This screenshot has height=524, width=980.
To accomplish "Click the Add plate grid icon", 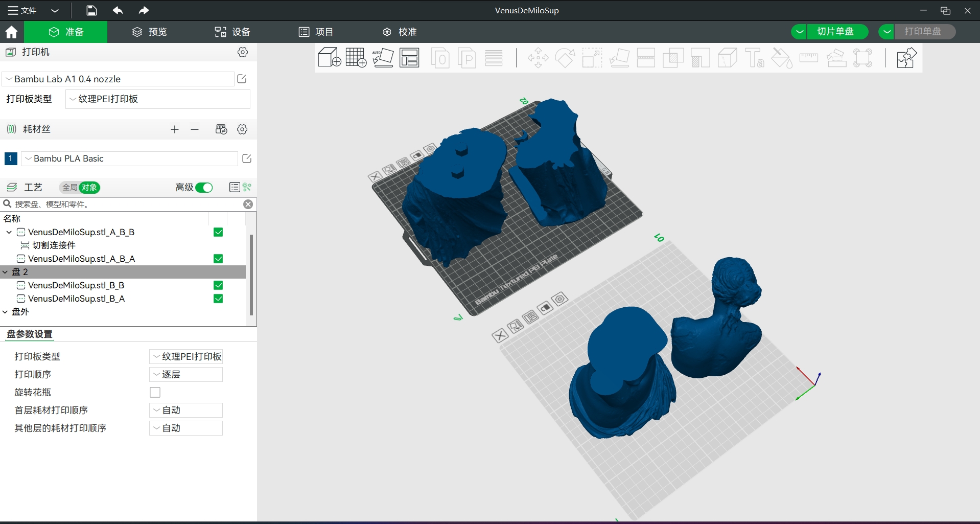I will pyautogui.click(x=356, y=58).
